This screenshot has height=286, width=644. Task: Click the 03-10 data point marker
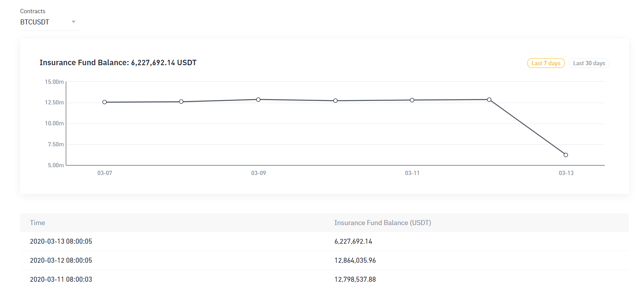tap(336, 101)
